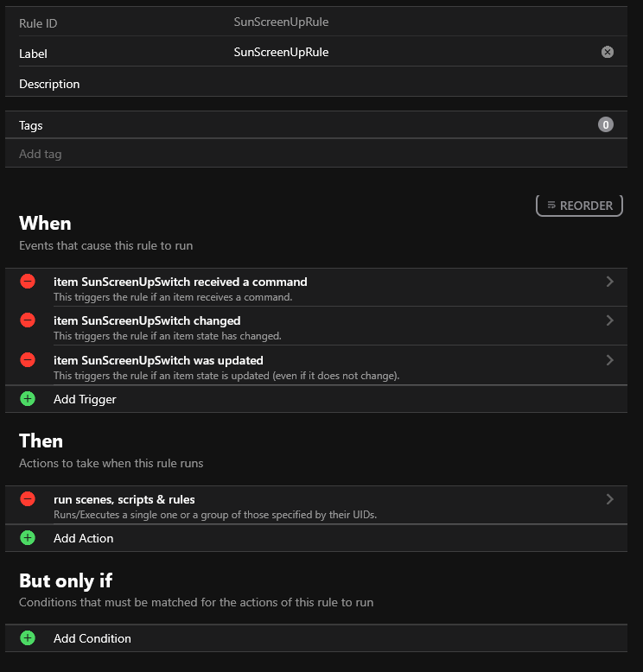
Task: Open the 'SunScreenUpSwitch changed' trigger chevron
Action: (610, 320)
